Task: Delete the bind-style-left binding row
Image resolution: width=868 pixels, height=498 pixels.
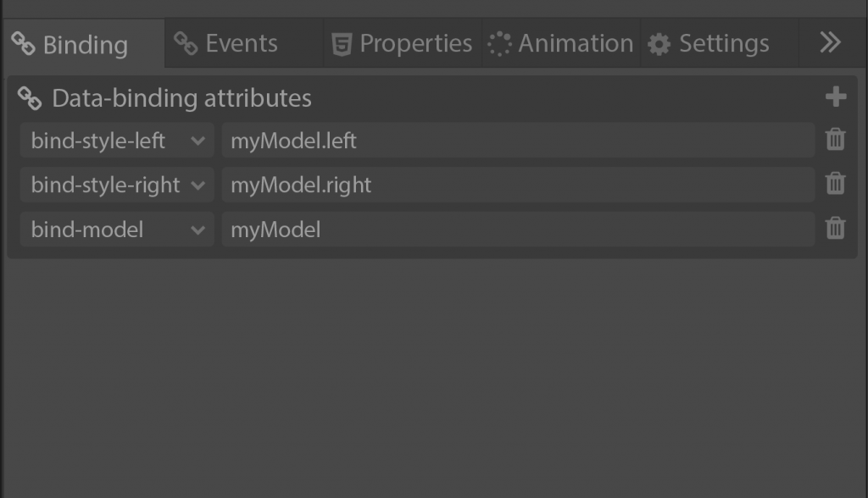Action: [835, 140]
